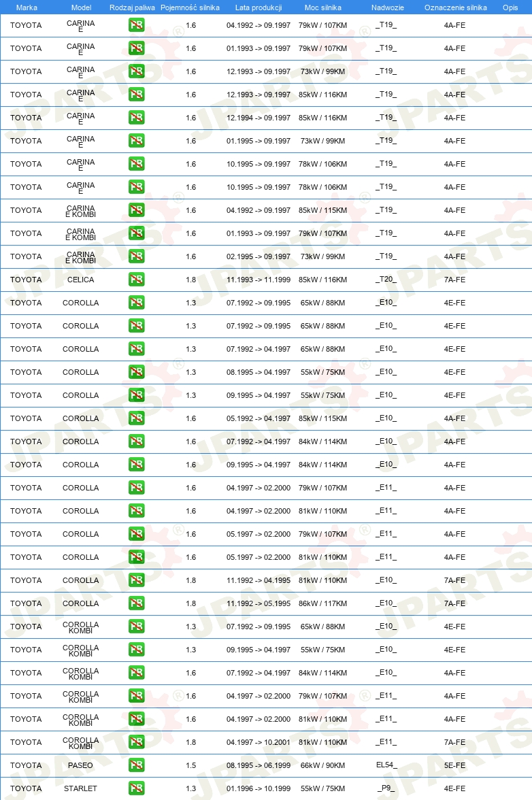The image size is (532, 800).
Task: Click the fuel icon in the STARLET row
Action: pos(136,788)
